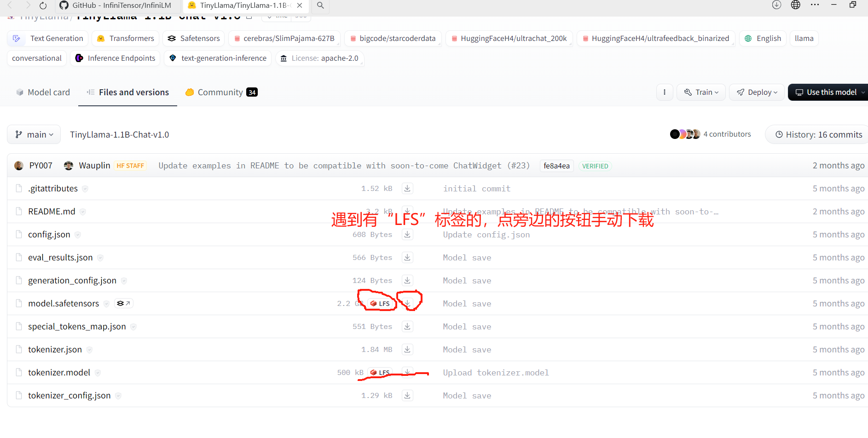Viewport: 868px width, 438px height.
Task: Open the apache-2.0 license tag
Action: 320,58
